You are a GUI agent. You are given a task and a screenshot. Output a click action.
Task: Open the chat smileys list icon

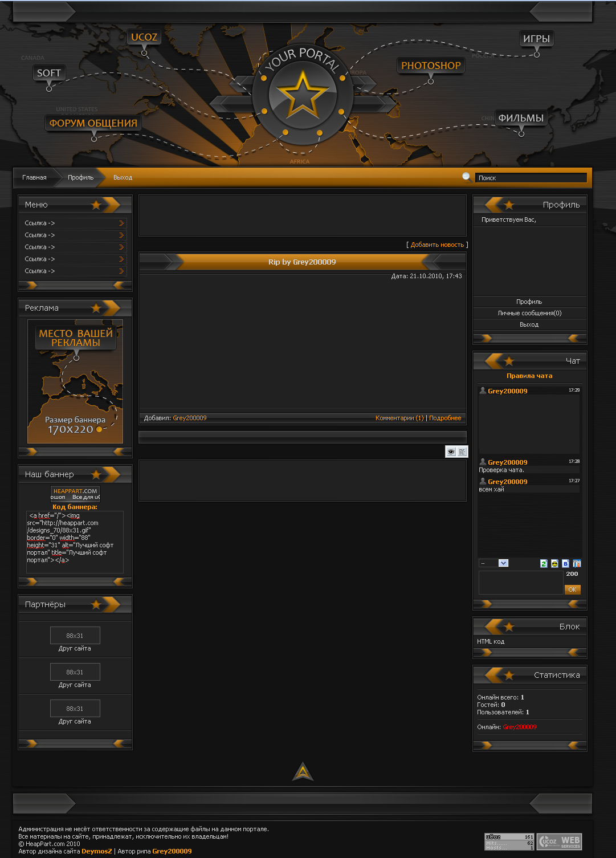click(554, 563)
